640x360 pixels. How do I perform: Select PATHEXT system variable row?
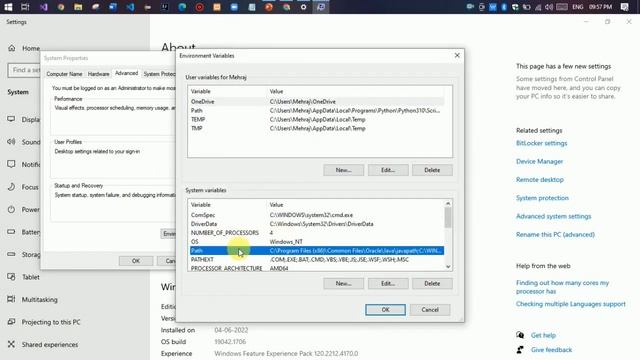point(317,260)
